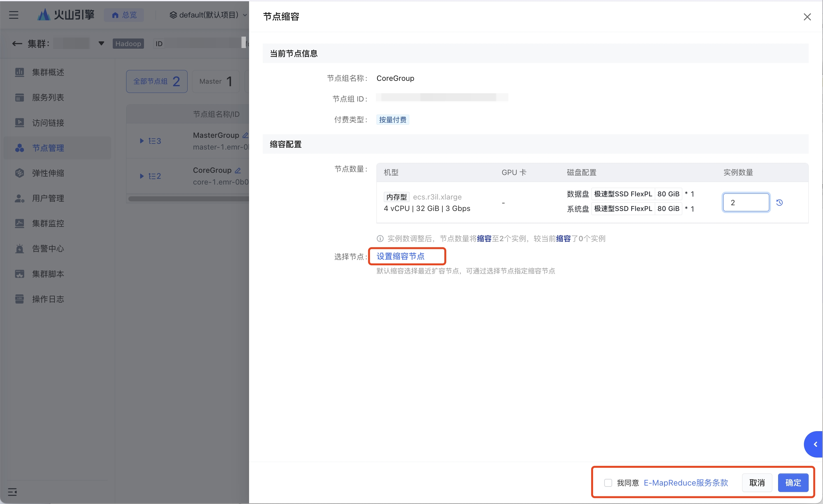Open 弹性伸缩 in the sidebar
This screenshot has width=823, height=504.
(x=48, y=173)
